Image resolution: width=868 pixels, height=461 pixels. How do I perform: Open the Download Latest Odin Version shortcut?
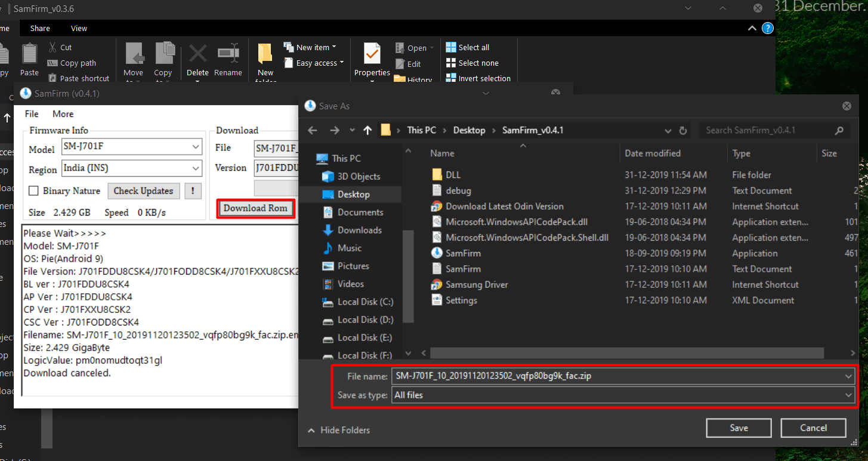pos(505,206)
